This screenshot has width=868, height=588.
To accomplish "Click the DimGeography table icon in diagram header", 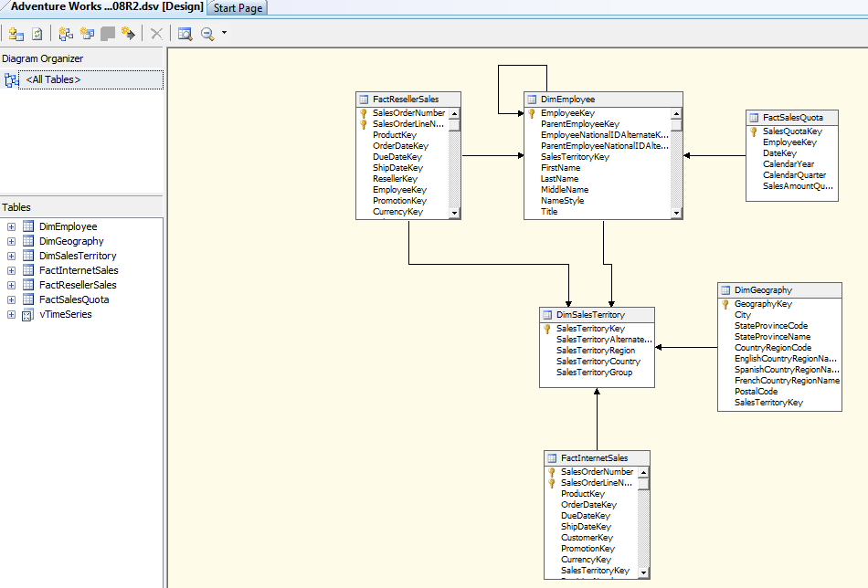I will pos(725,290).
